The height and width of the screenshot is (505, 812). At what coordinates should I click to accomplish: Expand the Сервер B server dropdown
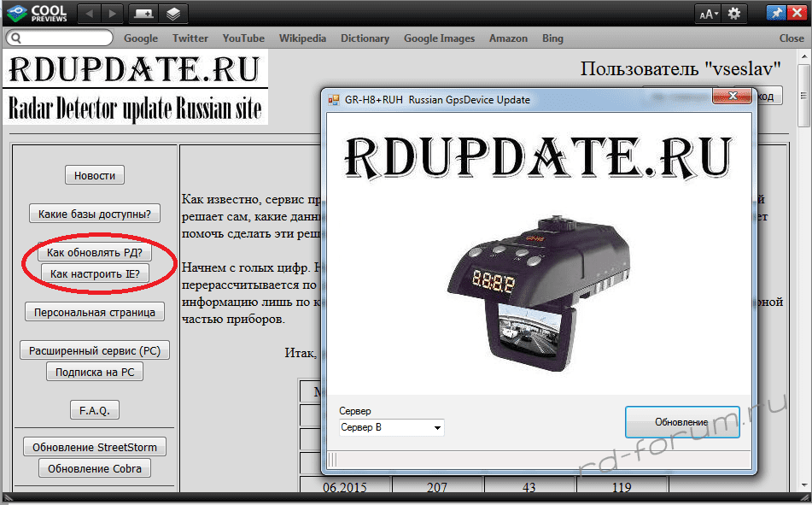391,427
